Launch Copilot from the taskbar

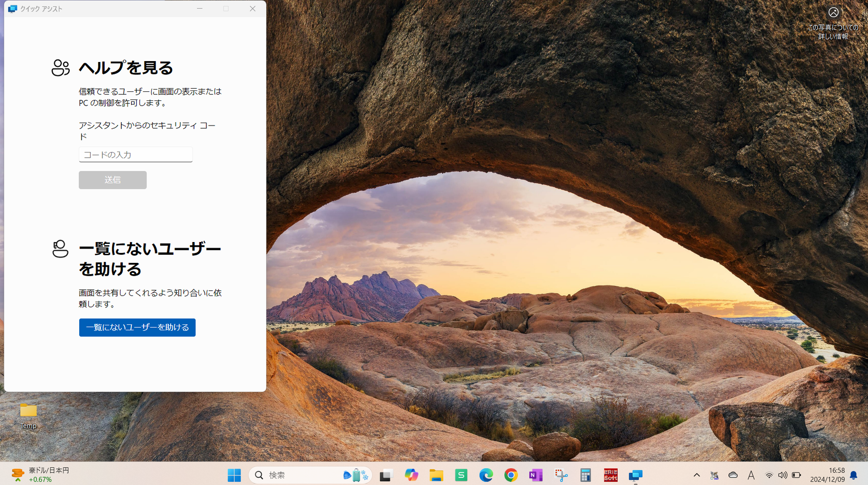(x=411, y=475)
